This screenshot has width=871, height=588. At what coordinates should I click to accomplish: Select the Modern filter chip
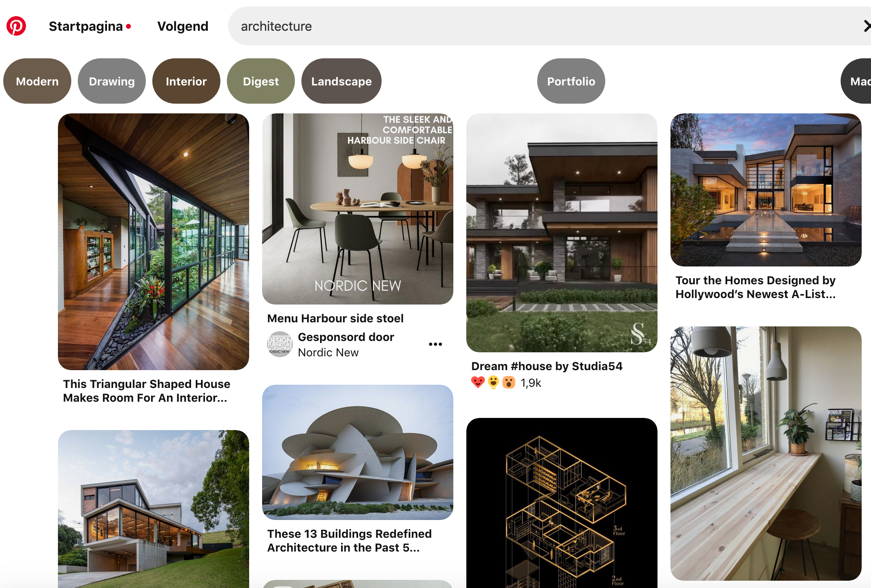point(37,81)
